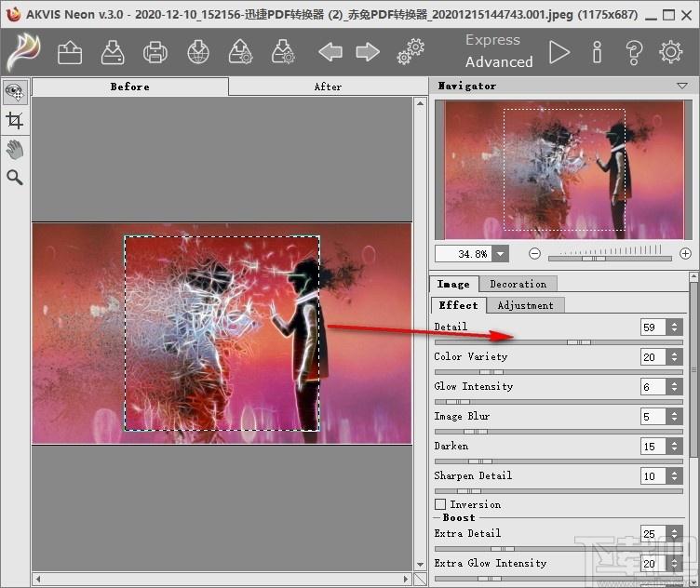Select the Adjustment tab
Image resolution: width=700 pixels, height=588 pixels.
coord(525,305)
